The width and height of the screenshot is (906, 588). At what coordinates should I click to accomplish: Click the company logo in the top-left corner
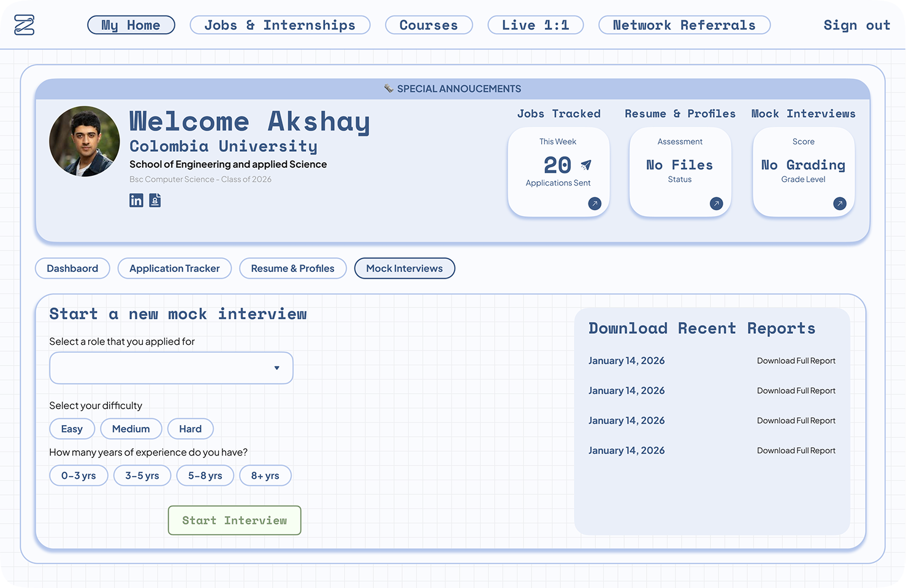(x=23, y=24)
